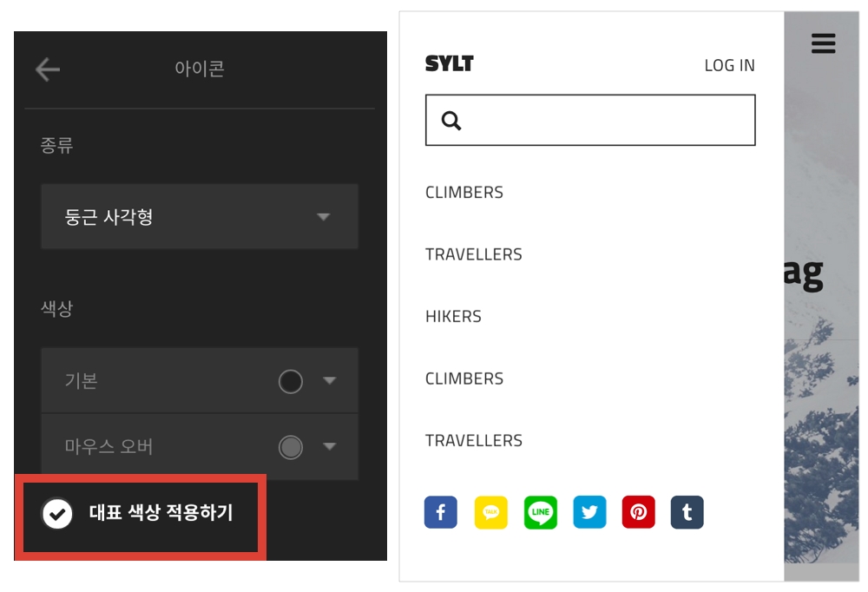Click the KakaoTalk yellow icon

[x=491, y=512]
